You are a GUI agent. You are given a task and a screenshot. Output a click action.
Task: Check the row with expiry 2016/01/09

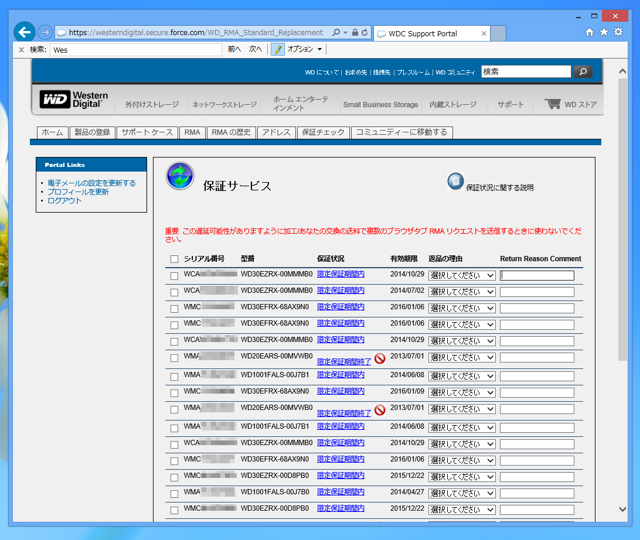(174, 393)
